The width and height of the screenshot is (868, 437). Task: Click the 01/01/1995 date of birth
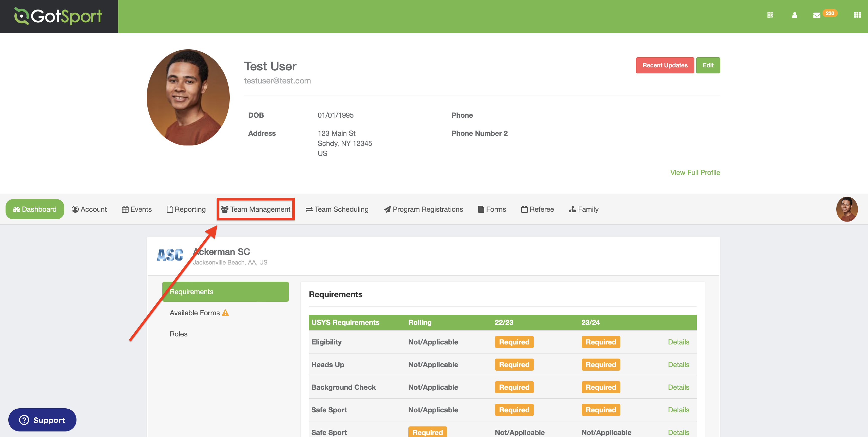(x=336, y=115)
